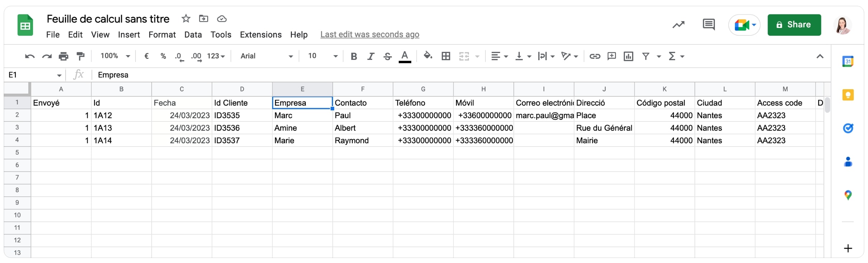Image resolution: width=868 pixels, height=263 pixels.
Task: Open fill color picker
Action: (428, 56)
